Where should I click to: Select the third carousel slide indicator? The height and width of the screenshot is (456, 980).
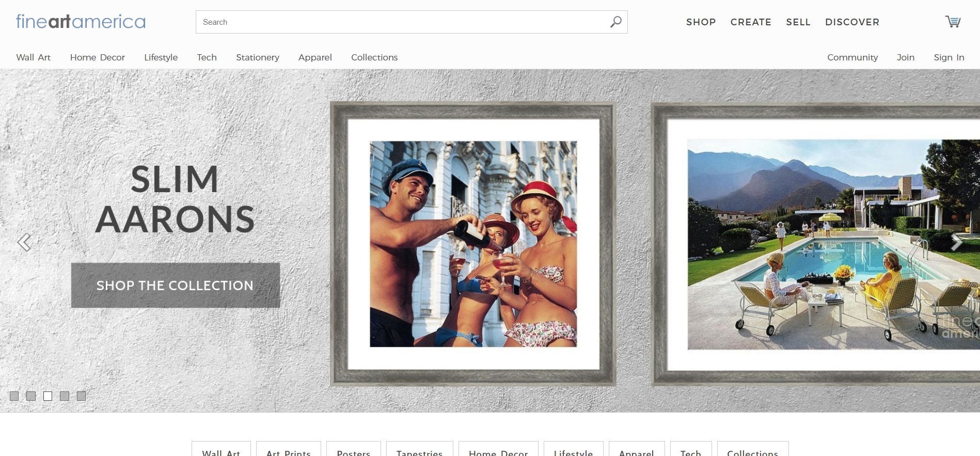[x=48, y=396]
